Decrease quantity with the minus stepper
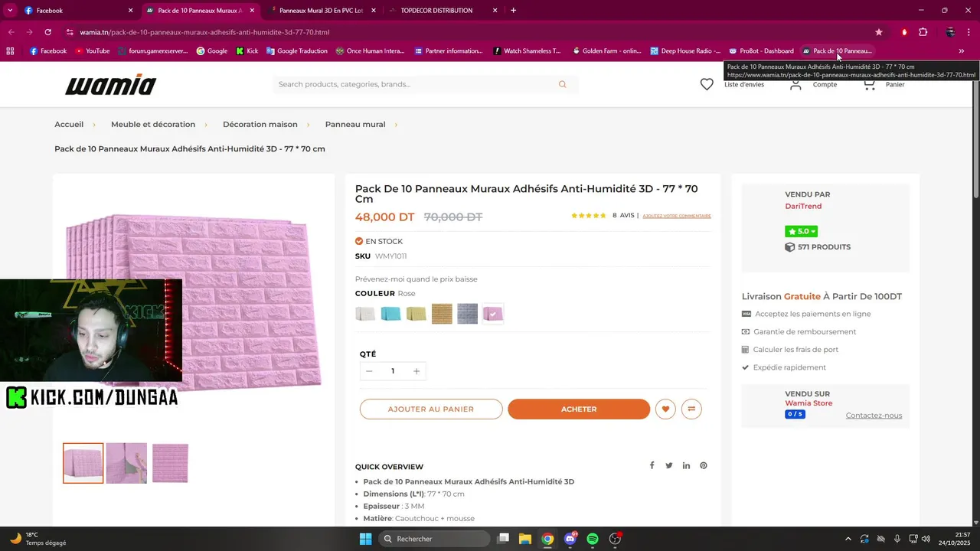The height and width of the screenshot is (551, 980). [x=369, y=371]
